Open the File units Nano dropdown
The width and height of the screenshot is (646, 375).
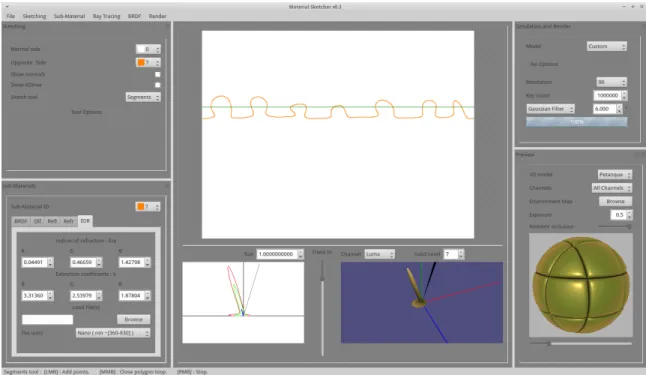[x=113, y=333]
